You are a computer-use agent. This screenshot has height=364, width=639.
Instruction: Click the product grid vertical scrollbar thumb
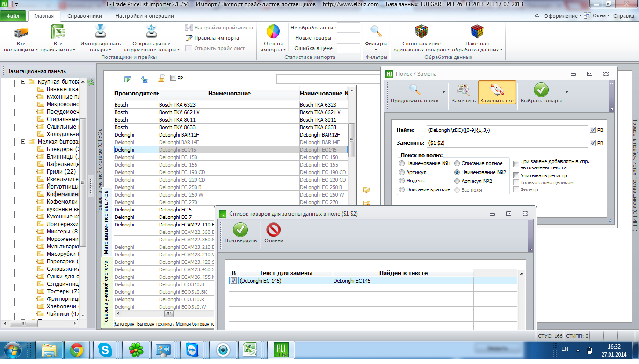pyautogui.click(x=352, y=140)
